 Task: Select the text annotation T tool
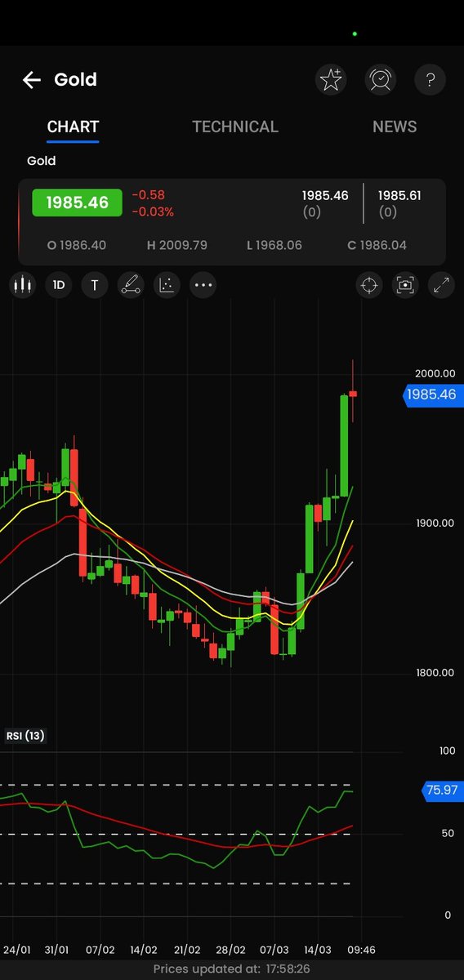coord(95,285)
